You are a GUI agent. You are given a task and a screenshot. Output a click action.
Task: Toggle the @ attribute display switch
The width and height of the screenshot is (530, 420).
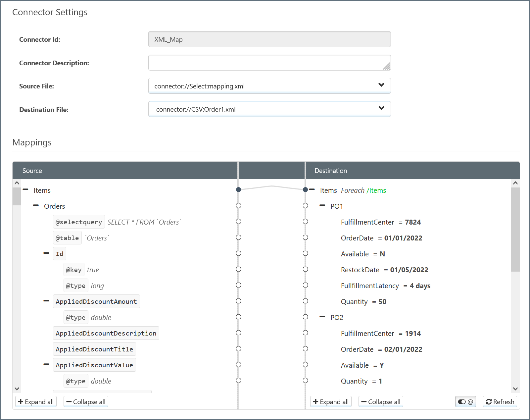465,402
